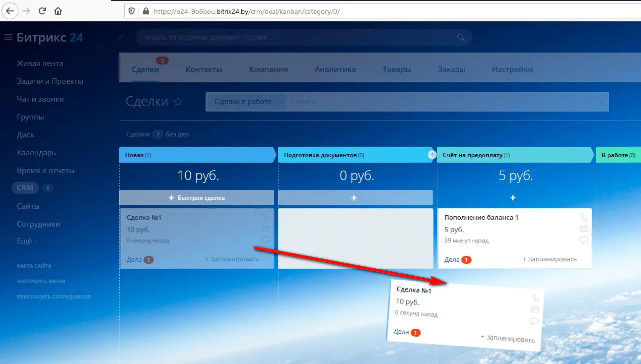Go back using the browser back arrow
The height and width of the screenshot is (364, 641).
[10, 10]
